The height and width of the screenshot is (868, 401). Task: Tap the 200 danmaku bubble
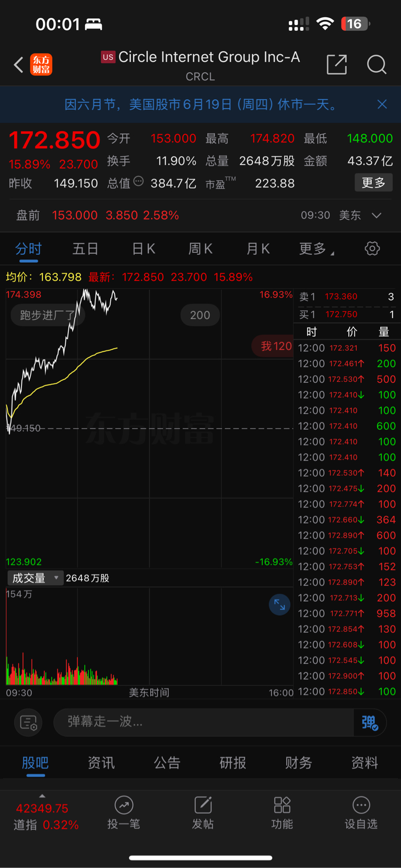pyautogui.click(x=200, y=315)
